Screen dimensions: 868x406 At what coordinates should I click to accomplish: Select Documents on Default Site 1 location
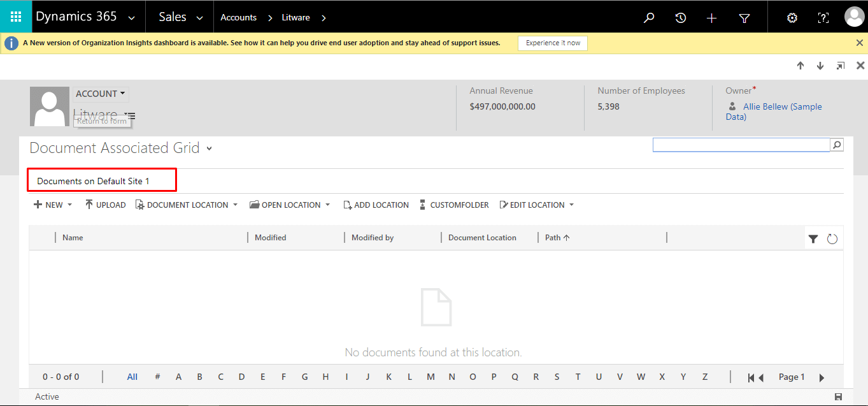point(93,182)
